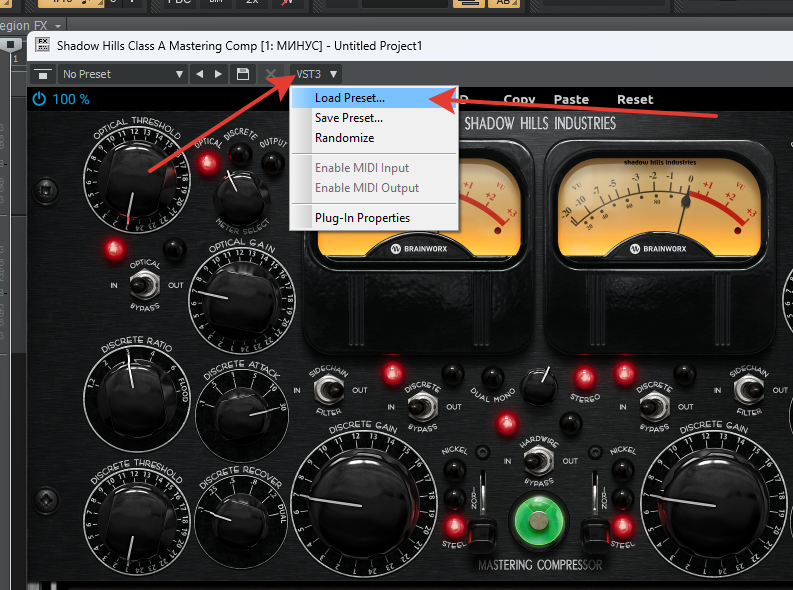Image resolution: width=793 pixels, height=590 pixels.
Task: Click the Discrete Attack knob
Action: pos(242,416)
